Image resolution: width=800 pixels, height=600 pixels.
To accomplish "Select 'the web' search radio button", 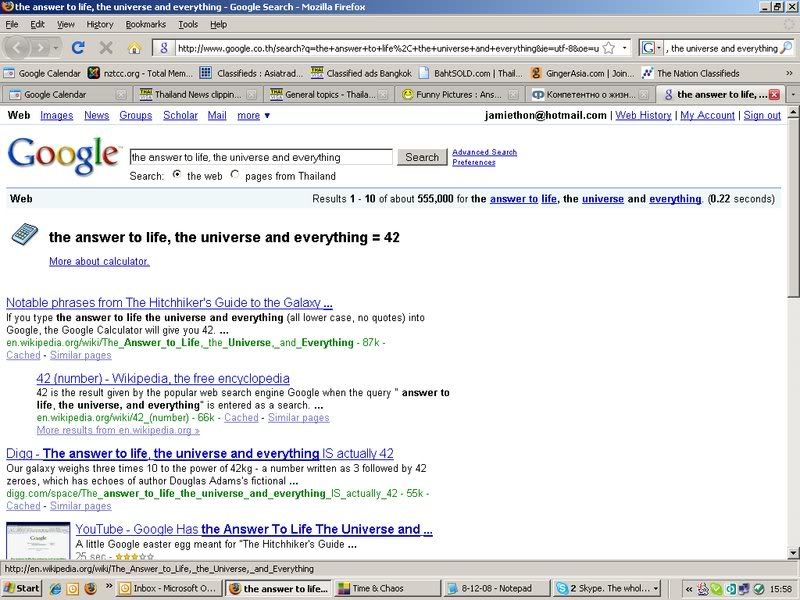I will pos(177,174).
